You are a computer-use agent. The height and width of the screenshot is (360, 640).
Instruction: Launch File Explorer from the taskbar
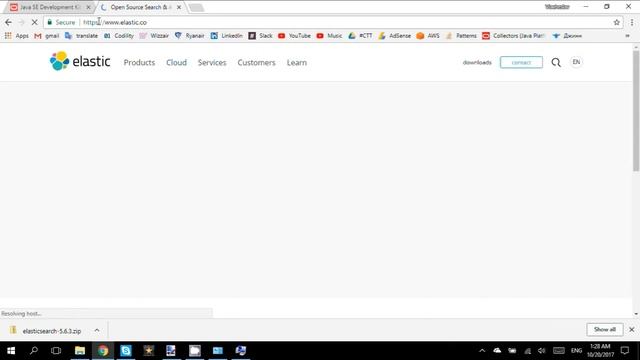point(80,351)
